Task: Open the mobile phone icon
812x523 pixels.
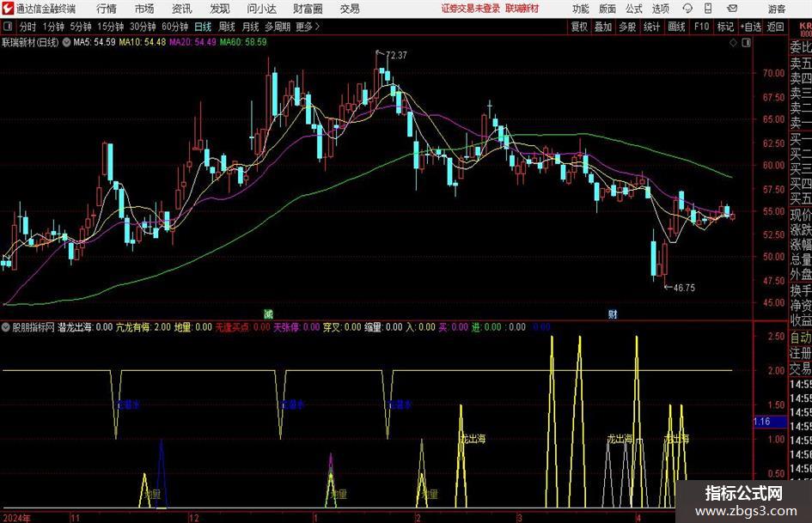Action: point(708,9)
